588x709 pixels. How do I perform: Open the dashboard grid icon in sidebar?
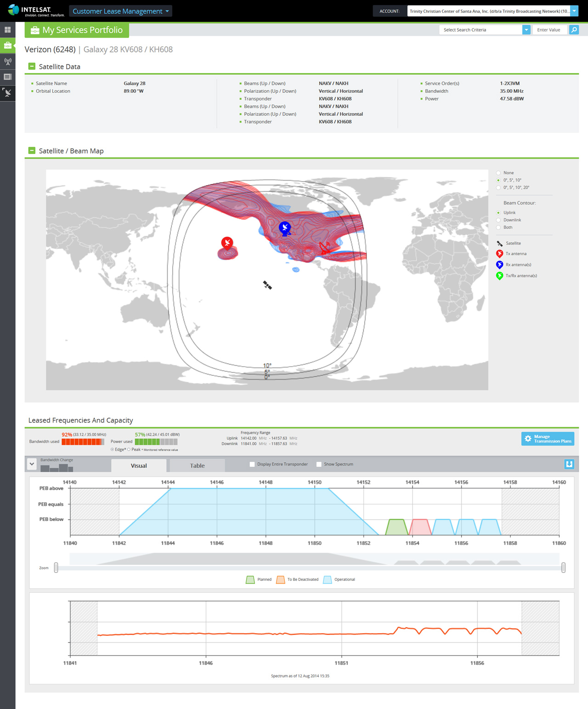pyautogui.click(x=7, y=30)
